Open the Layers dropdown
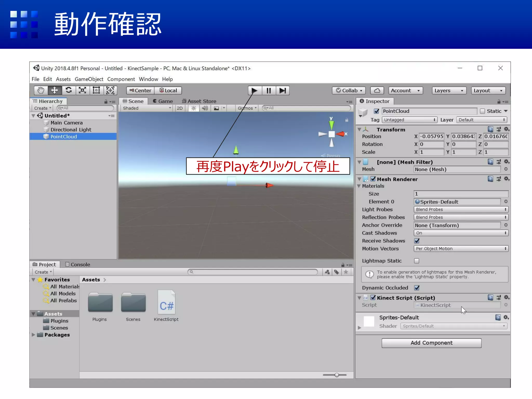This screenshot has height=399, width=532. (449, 90)
